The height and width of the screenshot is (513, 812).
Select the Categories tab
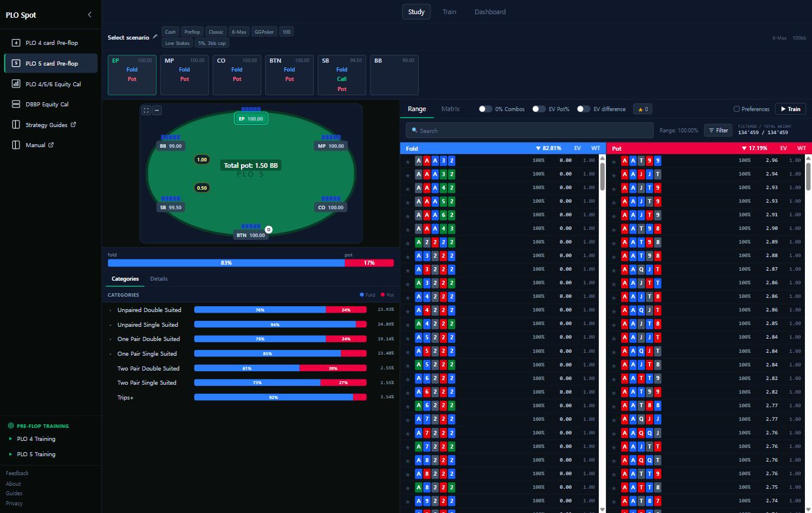coord(125,279)
